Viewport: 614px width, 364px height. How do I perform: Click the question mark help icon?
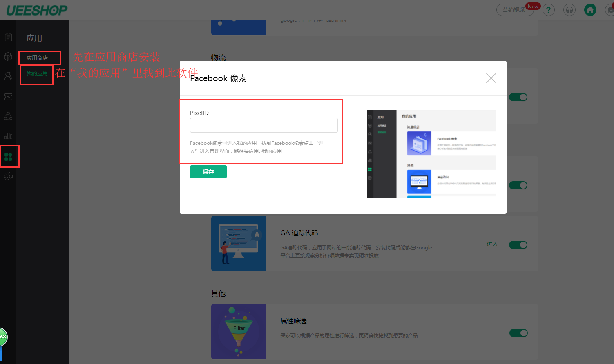coord(549,10)
